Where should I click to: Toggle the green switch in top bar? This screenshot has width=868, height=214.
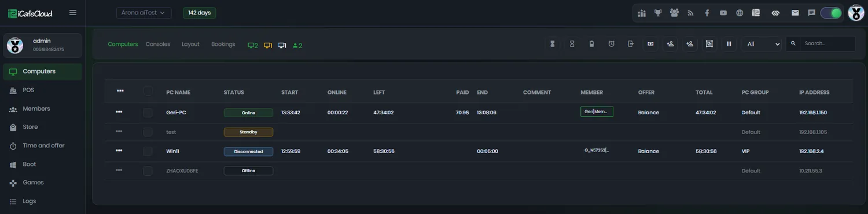831,13
